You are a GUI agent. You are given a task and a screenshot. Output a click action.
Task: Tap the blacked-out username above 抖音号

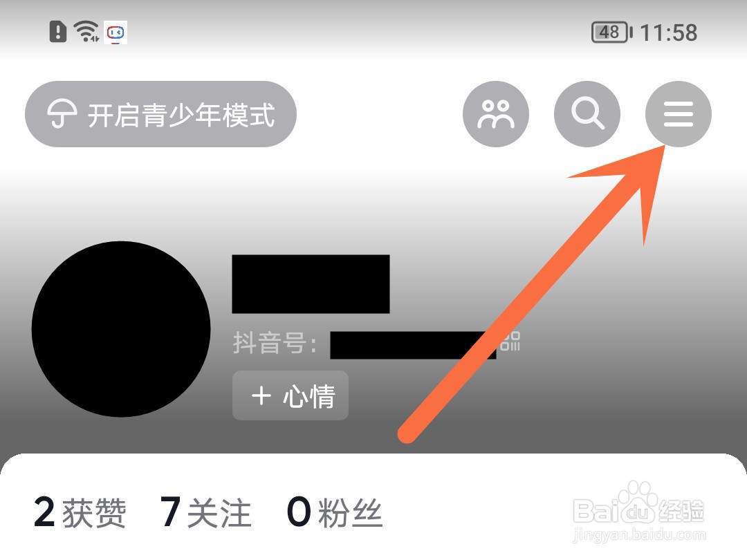pyautogui.click(x=311, y=284)
